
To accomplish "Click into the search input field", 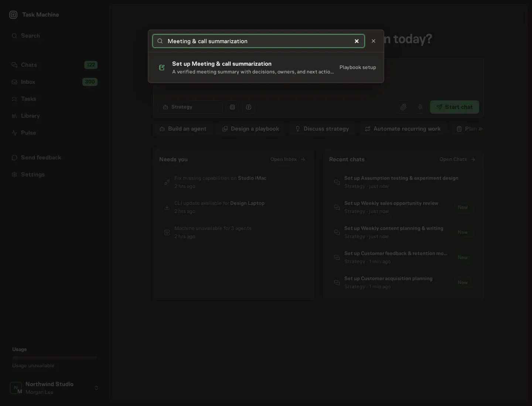I will point(259,41).
